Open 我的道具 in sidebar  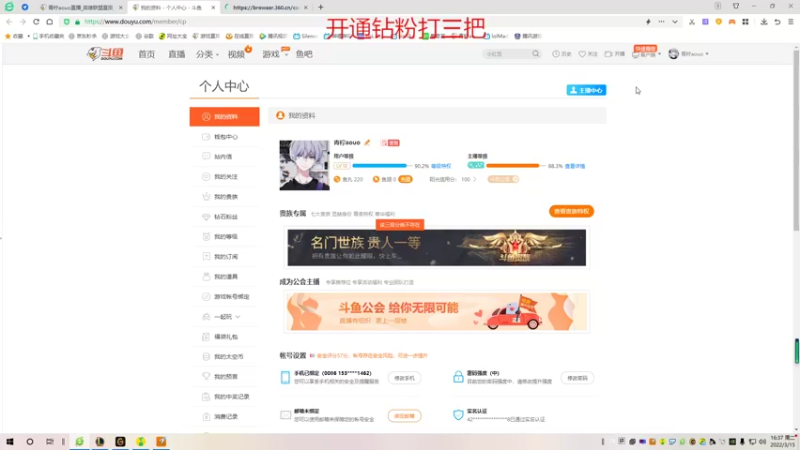(x=224, y=277)
